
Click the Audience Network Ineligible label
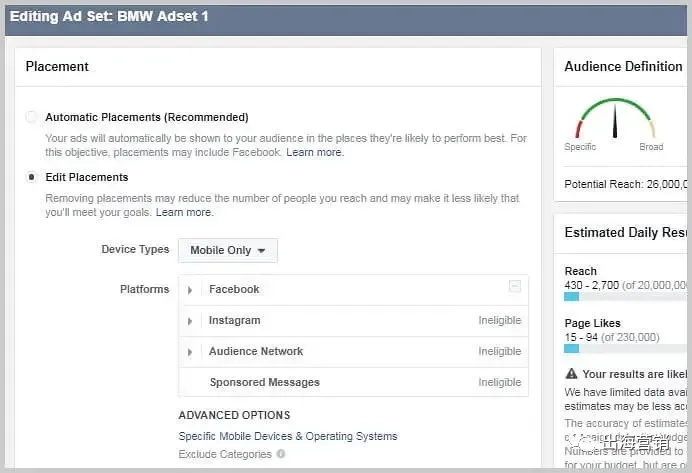pos(500,351)
